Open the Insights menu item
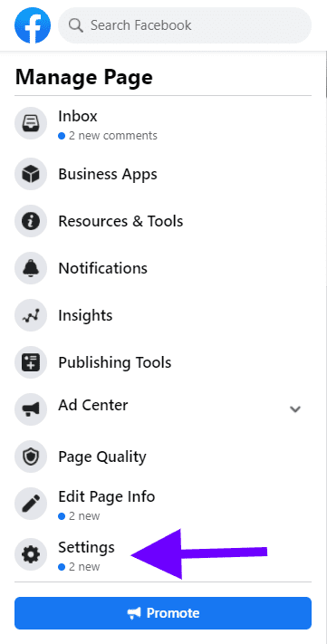Image resolution: width=327 pixels, height=644 pixels. click(x=163, y=315)
